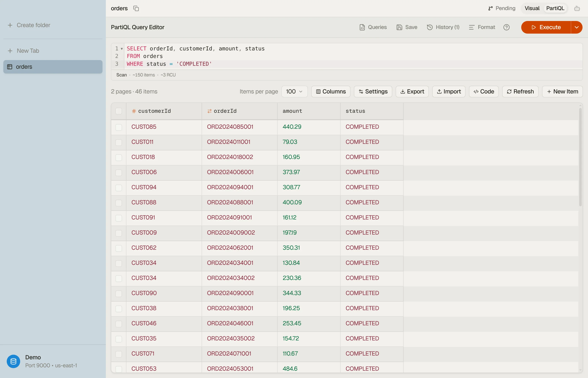Select cell ORD2024085001
The image size is (588, 378).
[x=240, y=127]
